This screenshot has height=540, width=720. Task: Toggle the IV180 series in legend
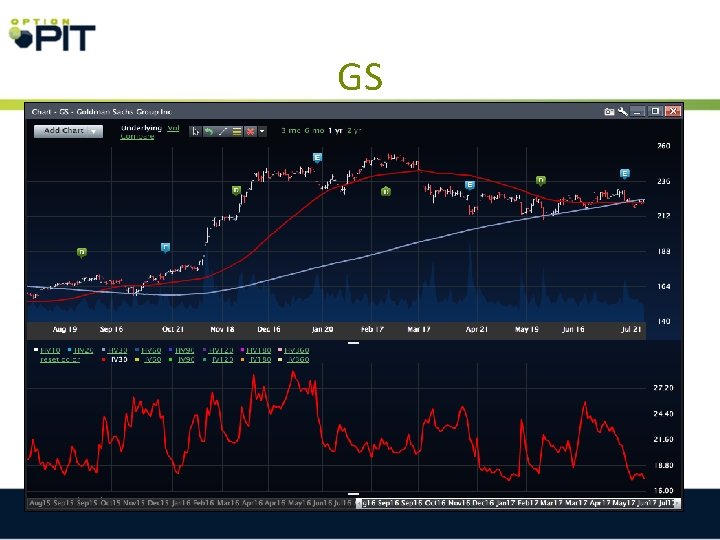[x=260, y=360]
